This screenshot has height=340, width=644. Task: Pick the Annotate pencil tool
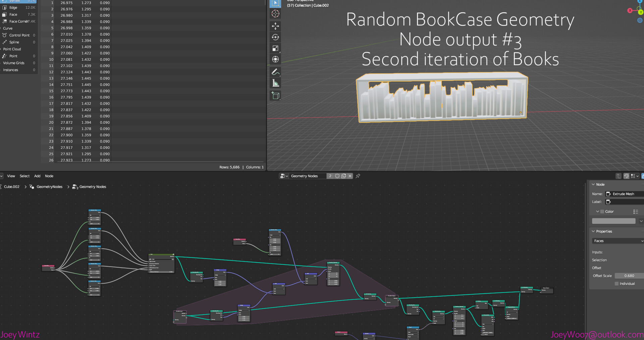[275, 72]
